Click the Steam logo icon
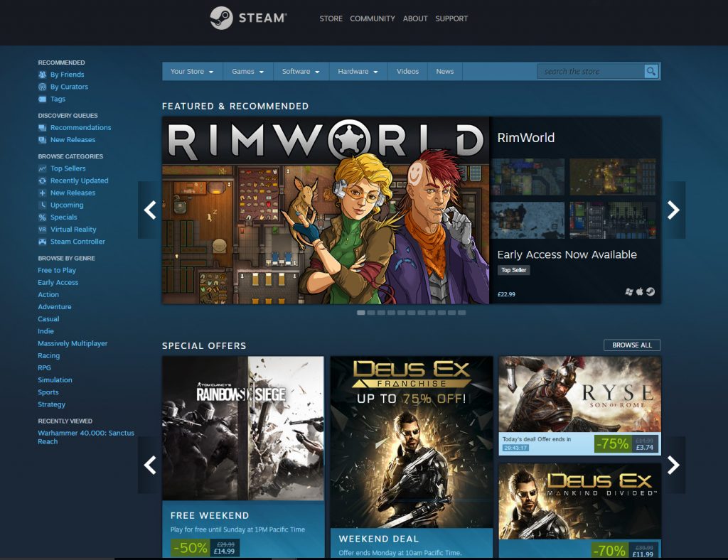 point(221,18)
